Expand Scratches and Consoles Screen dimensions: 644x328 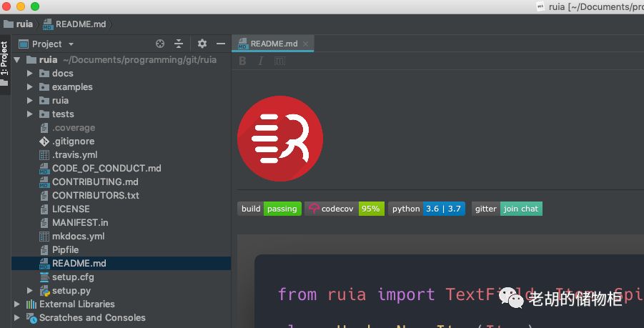point(17,318)
